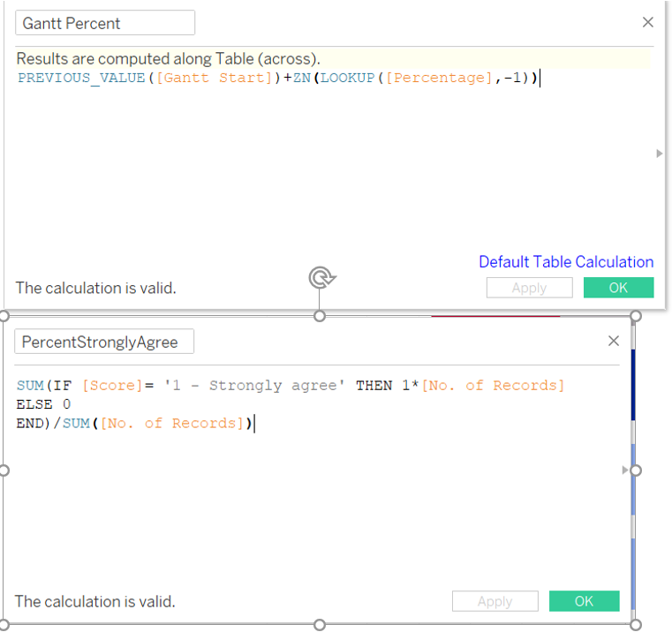Viewport: 672px width, 632px height.
Task: Close the PercentStronglyAgree calculation editor
Action: 615,342
